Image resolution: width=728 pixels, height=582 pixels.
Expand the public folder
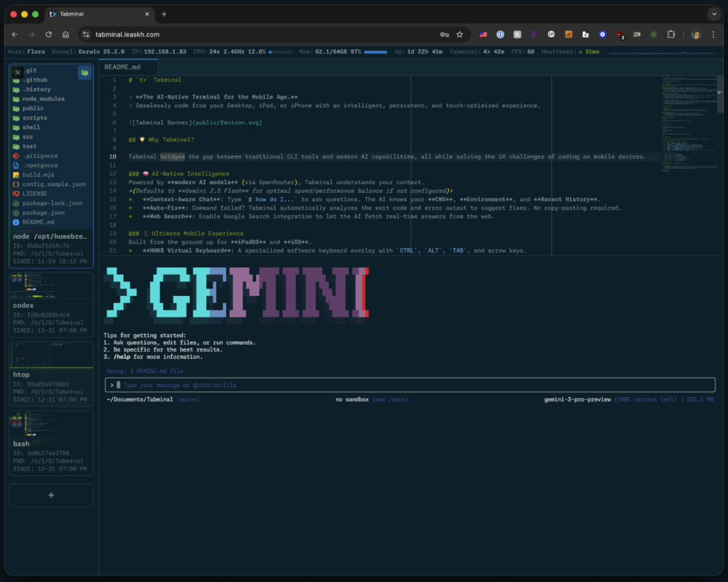tap(33, 108)
